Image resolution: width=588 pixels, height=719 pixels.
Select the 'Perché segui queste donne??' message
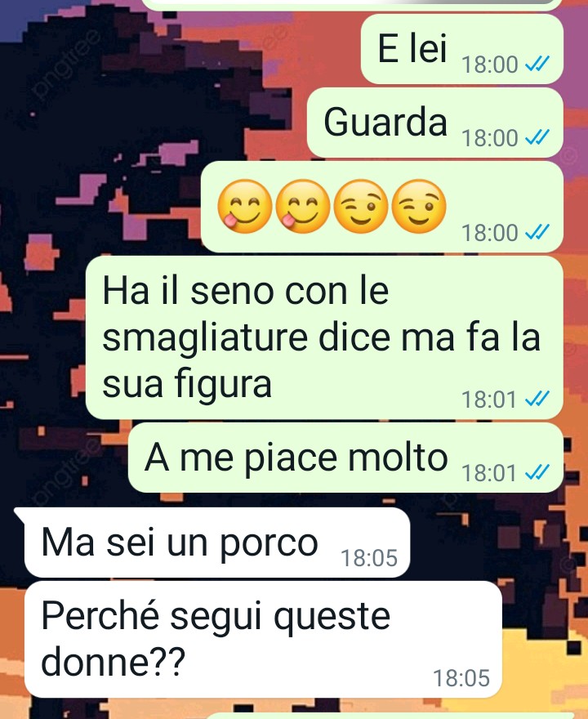pos(263,639)
